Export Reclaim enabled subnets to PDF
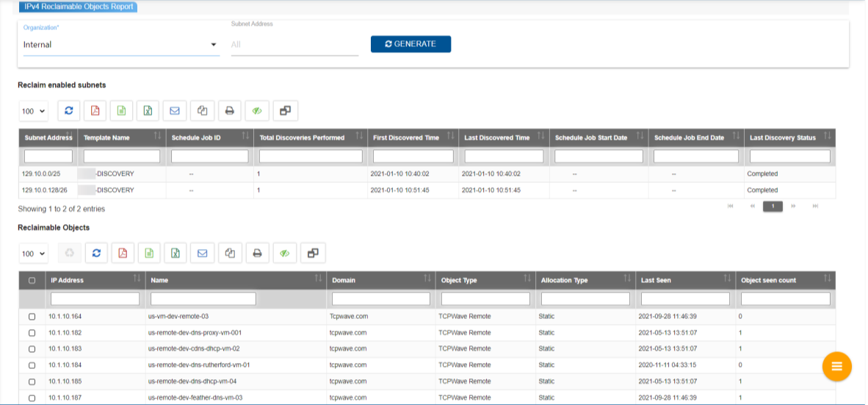The width and height of the screenshot is (868, 405). [x=95, y=111]
